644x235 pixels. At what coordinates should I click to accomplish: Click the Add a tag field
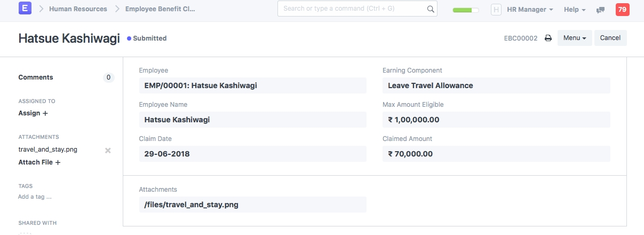tap(35, 197)
